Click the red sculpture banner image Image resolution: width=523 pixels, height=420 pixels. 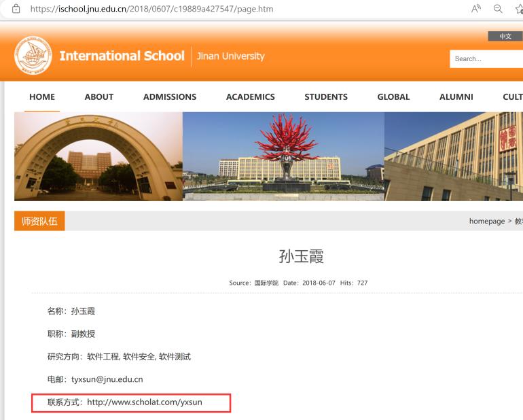click(x=283, y=156)
